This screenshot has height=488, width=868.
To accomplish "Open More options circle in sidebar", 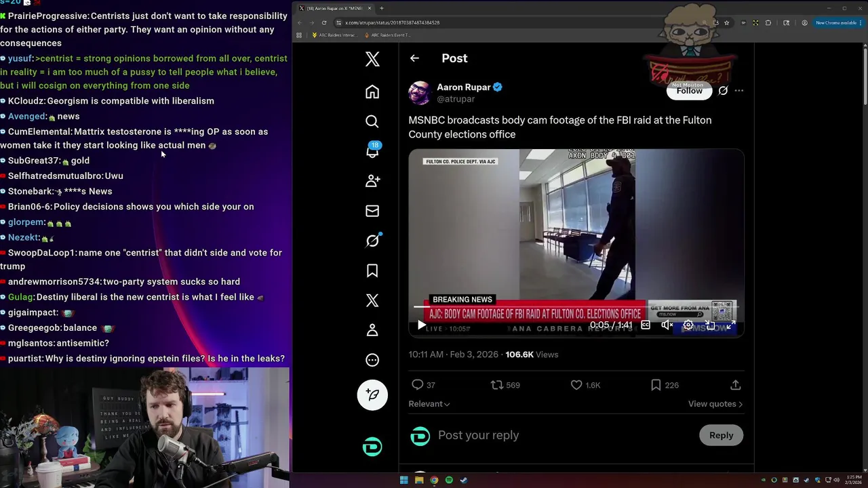I will [x=372, y=360].
